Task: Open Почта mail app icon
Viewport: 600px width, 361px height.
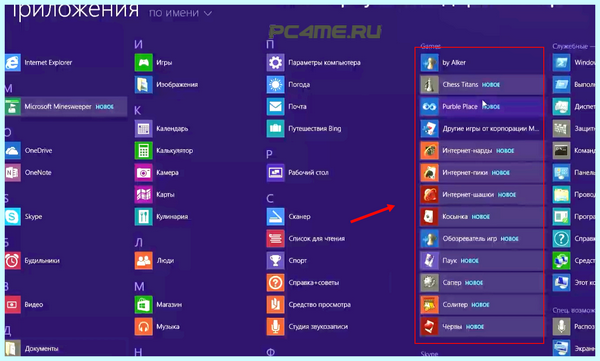Action: pos(276,106)
